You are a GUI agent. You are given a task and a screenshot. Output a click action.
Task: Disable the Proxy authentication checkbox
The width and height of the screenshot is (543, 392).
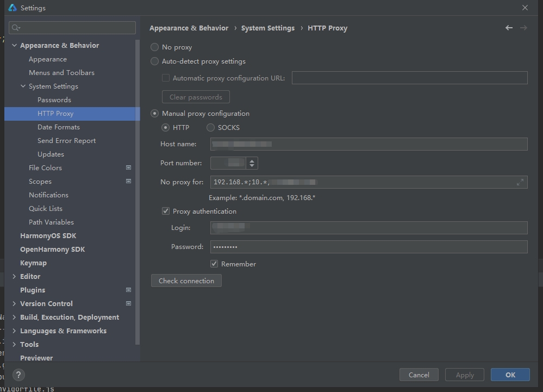(166, 211)
